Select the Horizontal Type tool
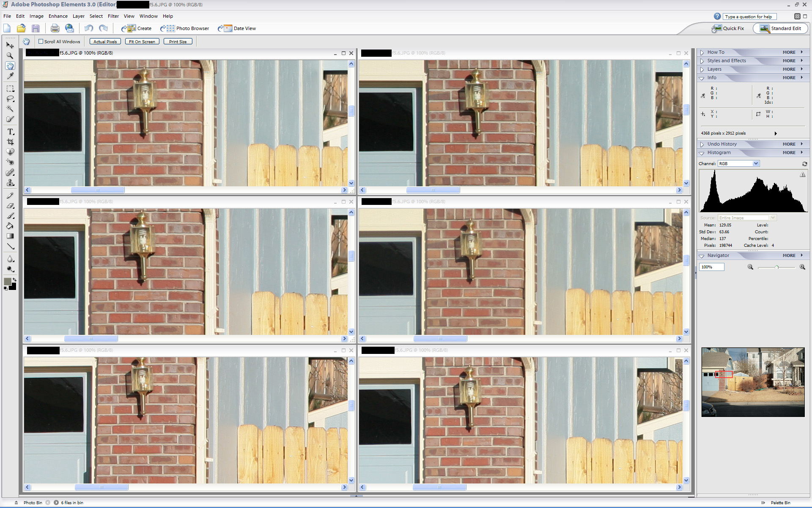Image resolution: width=812 pixels, height=508 pixels. 10,132
